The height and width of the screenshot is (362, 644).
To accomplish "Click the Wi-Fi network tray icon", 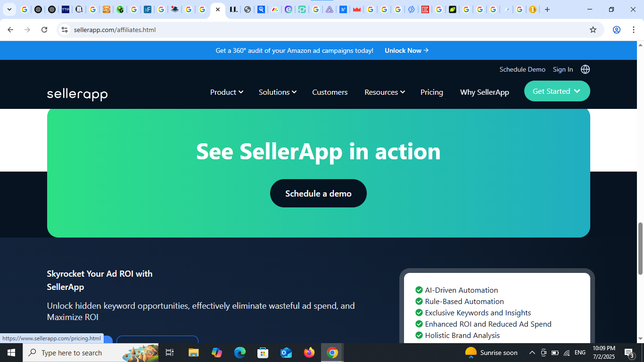I will [567, 353].
